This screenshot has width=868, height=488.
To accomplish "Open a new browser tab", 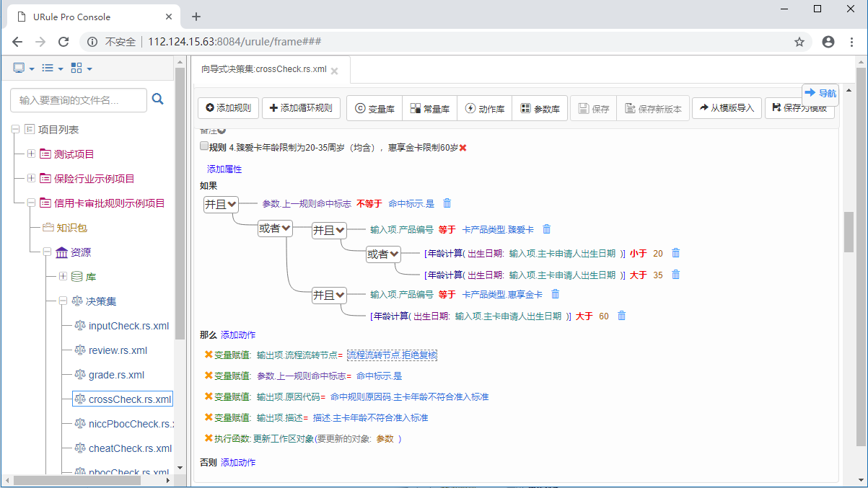I will coord(196,16).
